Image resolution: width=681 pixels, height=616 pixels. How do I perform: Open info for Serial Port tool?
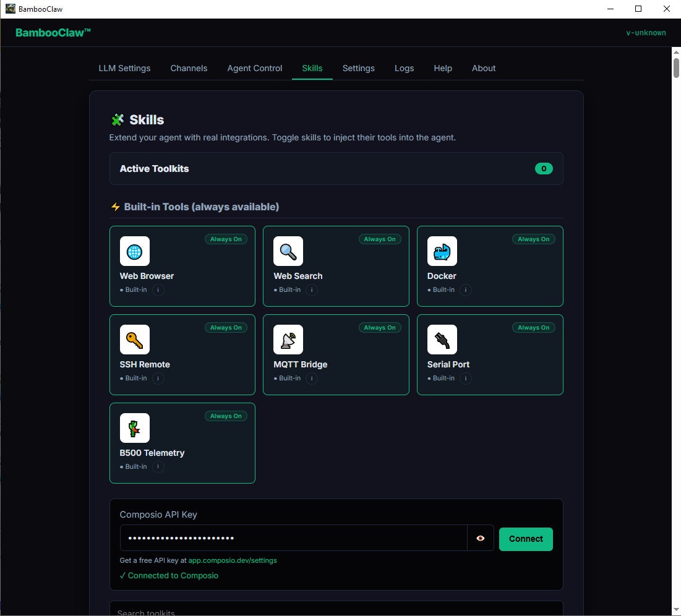pos(466,379)
